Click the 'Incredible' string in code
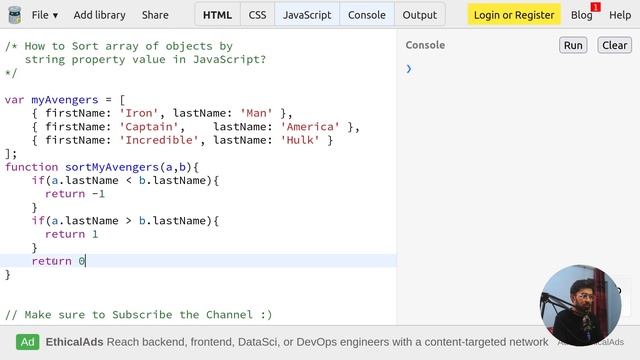Image resolution: width=640 pixels, height=360 pixels. [159, 140]
